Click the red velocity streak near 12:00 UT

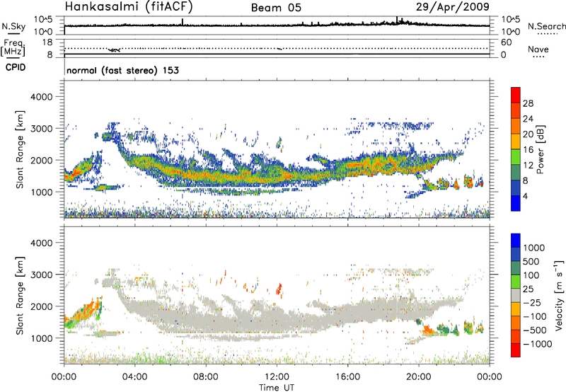(x=279, y=289)
